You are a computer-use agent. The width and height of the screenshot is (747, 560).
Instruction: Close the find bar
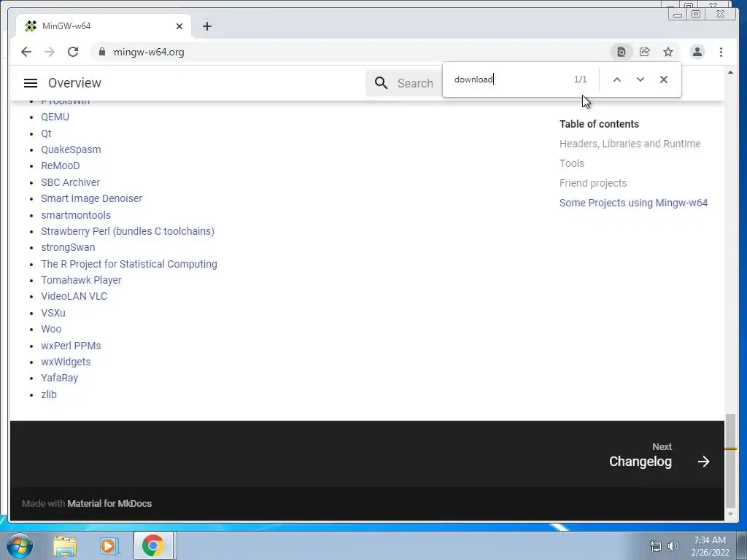[x=664, y=79]
